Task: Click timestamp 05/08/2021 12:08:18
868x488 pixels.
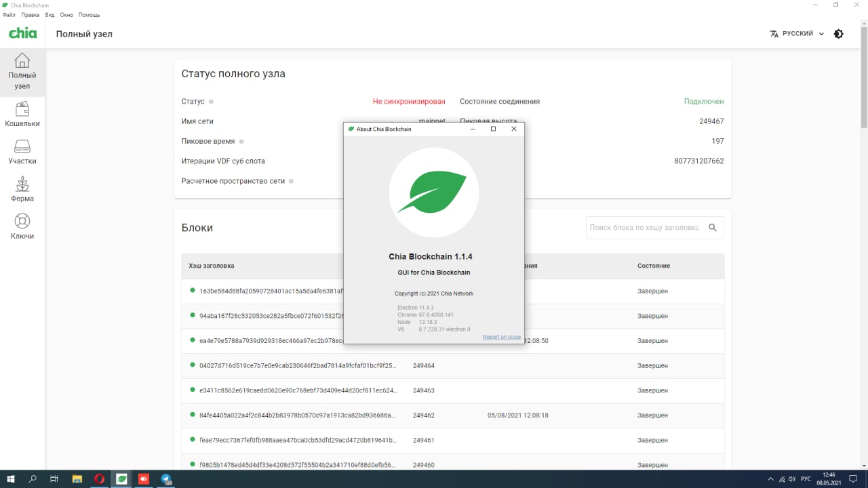Action: 518,415
